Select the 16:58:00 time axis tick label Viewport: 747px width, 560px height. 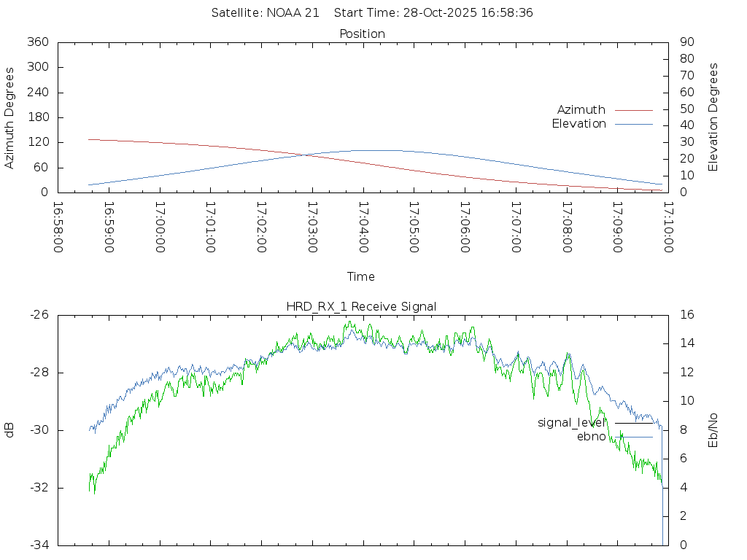pos(58,227)
